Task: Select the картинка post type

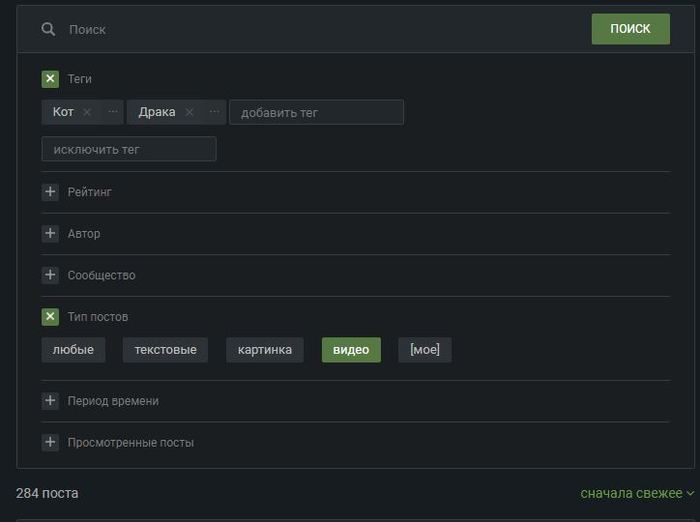Action: click(x=265, y=350)
